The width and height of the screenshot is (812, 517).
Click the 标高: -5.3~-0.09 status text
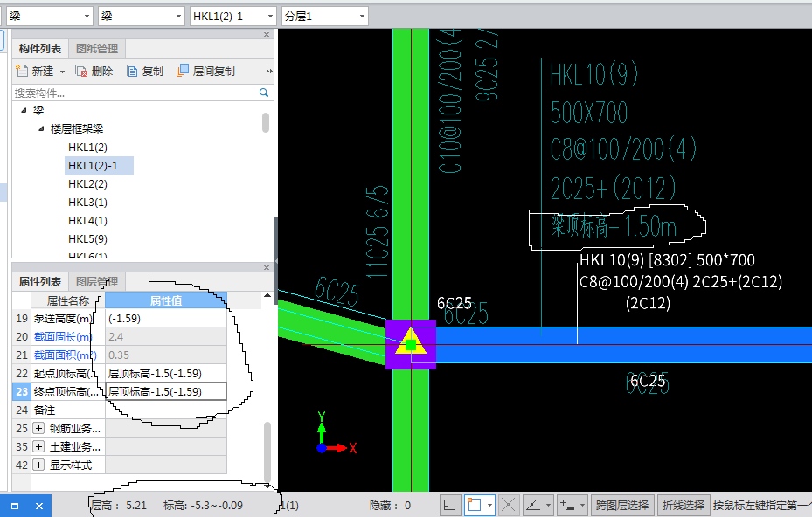[203, 505]
